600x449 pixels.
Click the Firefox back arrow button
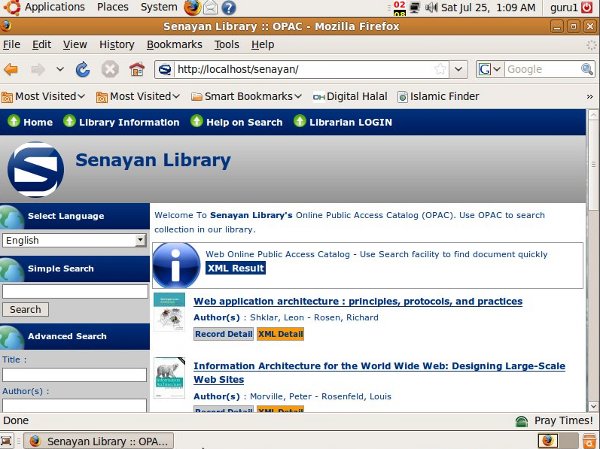pyautogui.click(x=11, y=70)
